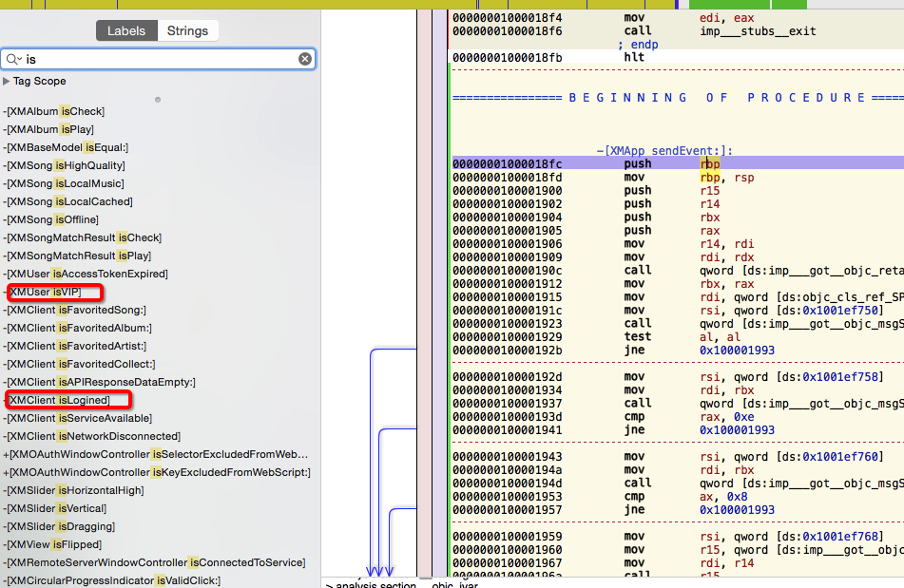Open the search magnifier options menu
This screenshot has height=588, width=904.
point(14,59)
